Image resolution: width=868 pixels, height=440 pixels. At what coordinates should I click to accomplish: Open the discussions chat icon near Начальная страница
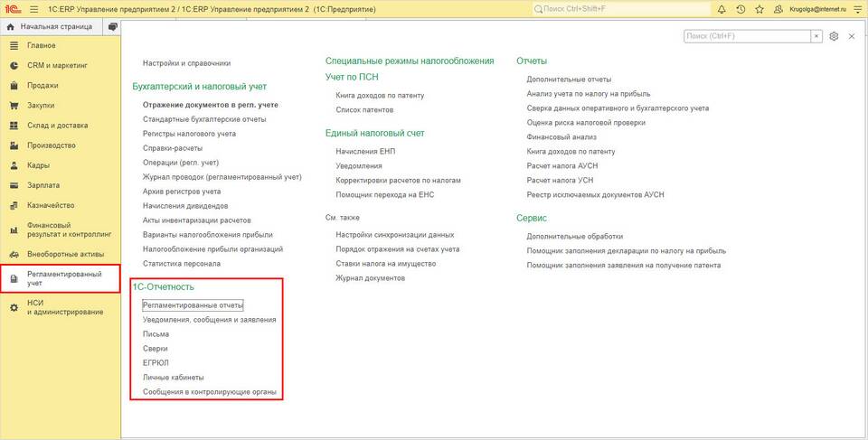click(113, 26)
